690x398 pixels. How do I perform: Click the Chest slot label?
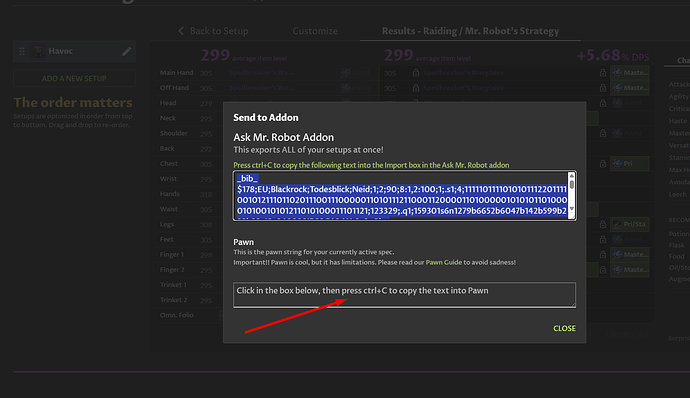tap(169, 163)
